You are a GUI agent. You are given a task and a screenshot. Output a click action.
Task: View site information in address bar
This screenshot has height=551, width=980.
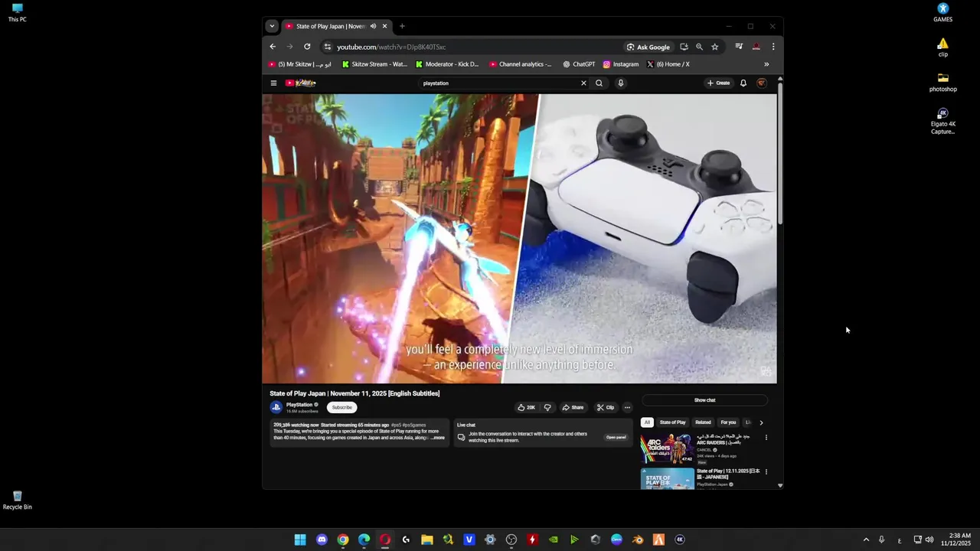[328, 47]
